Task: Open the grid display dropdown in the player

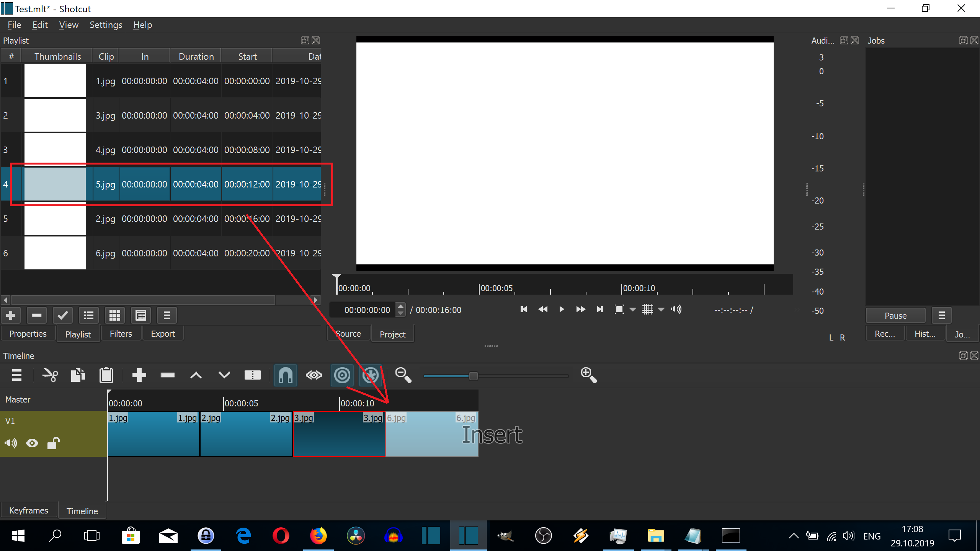Action: [x=661, y=309]
